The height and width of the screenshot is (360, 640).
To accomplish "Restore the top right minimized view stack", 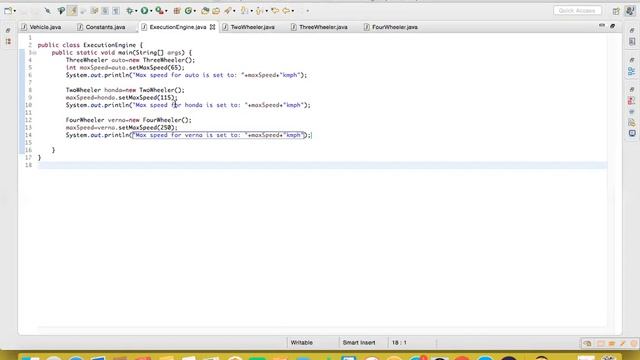I will tap(632, 31).
